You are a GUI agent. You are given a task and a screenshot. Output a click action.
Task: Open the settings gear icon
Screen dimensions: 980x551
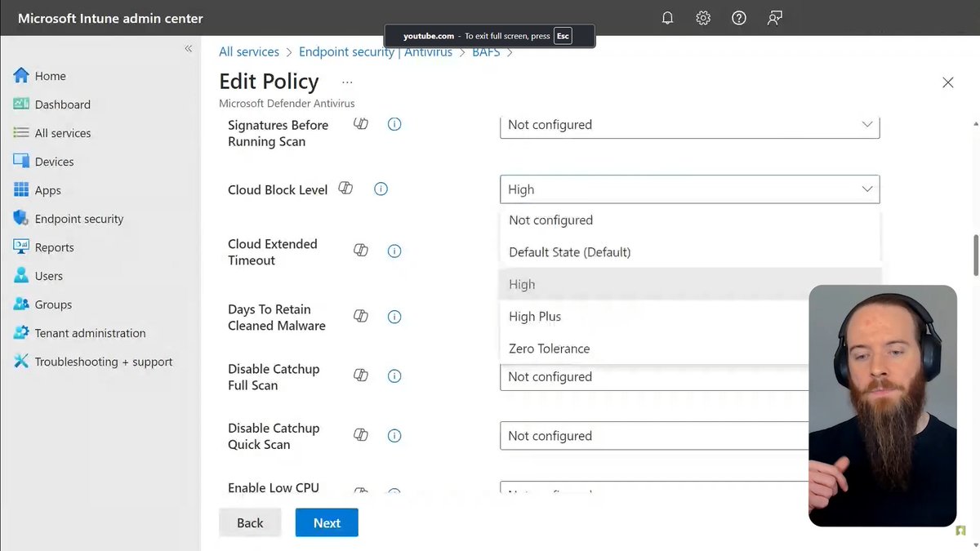[x=703, y=18]
